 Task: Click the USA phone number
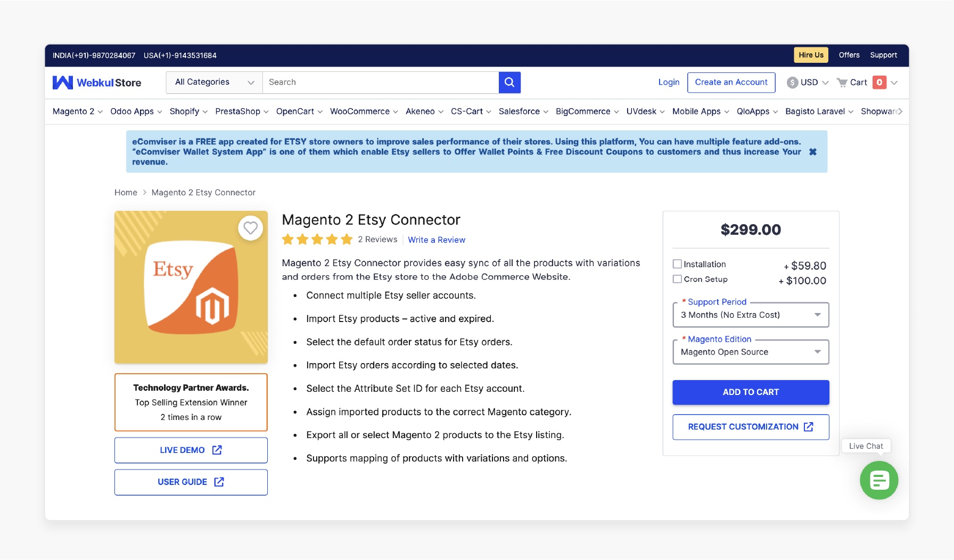click(x=180, y=55)
